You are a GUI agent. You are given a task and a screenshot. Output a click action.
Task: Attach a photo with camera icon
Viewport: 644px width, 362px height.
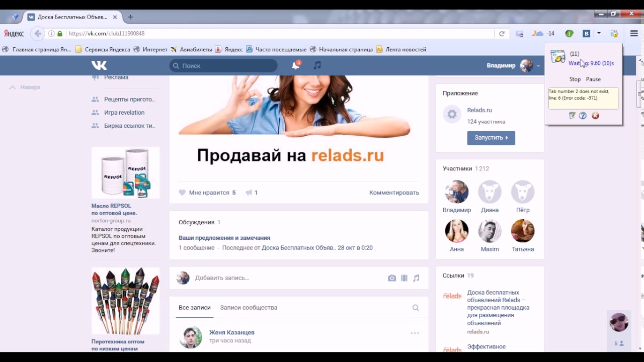[x=392, y=278]
